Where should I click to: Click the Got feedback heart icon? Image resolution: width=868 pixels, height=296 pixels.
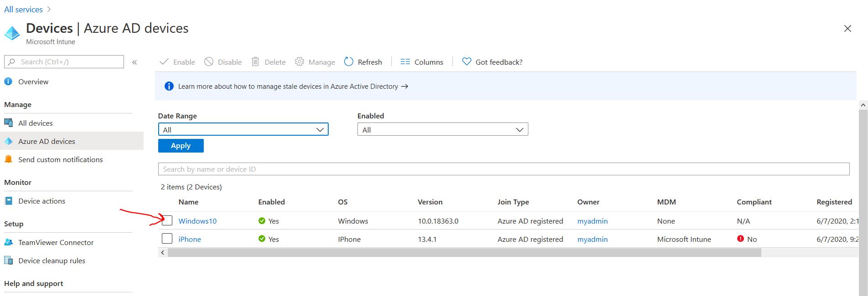click(466, 61)
